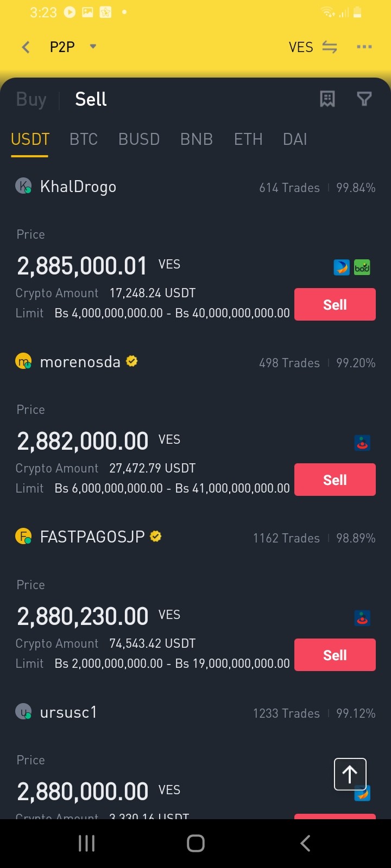Tap the back arrow beside P2P
The image size is (391, 868).
click(x=26, y=47)
